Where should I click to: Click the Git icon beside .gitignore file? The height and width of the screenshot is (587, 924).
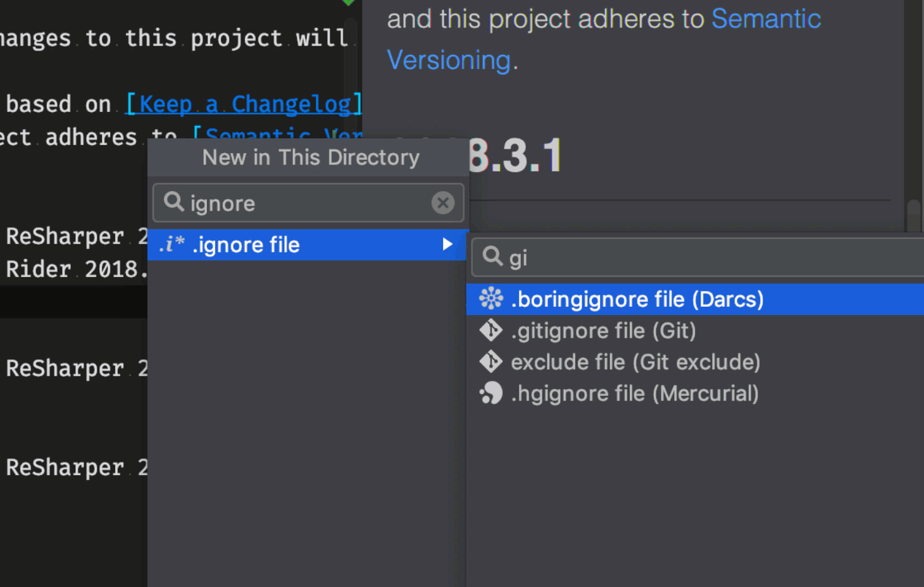pos(490,330)
